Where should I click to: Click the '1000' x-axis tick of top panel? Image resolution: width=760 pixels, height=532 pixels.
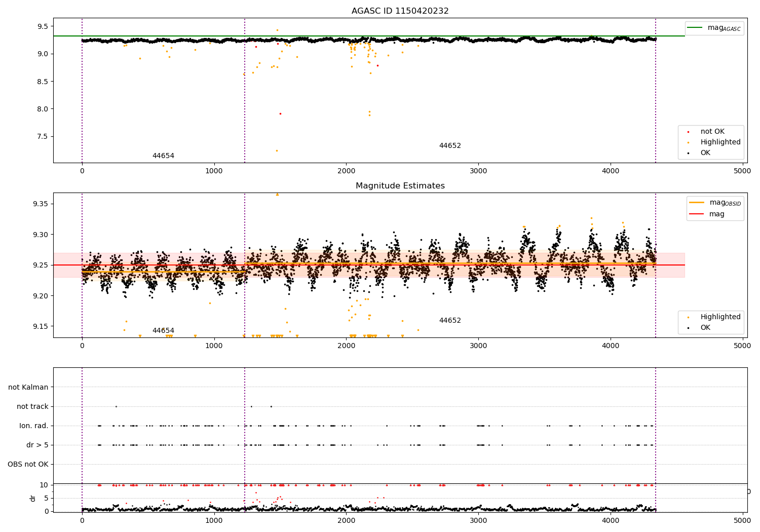[214, 171]
